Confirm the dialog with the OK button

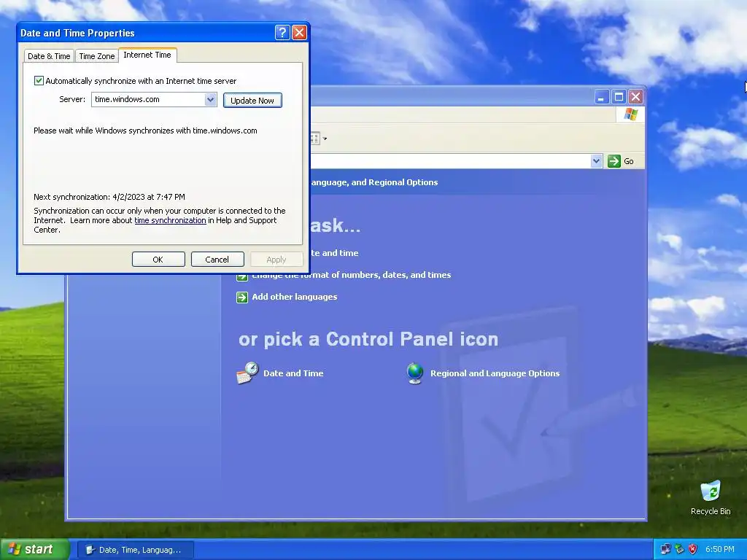click(158, 260)
